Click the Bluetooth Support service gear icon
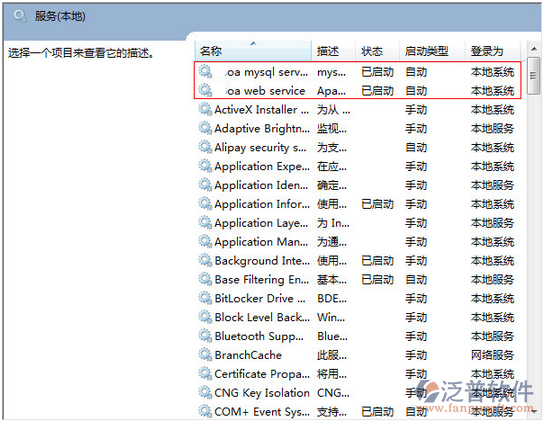This screenshot has width=544, height=424. (205, 336)
